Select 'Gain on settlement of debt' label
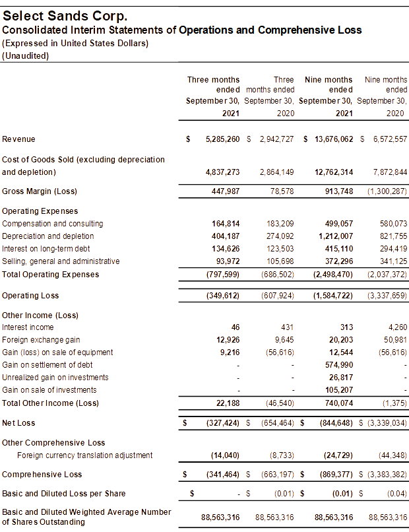The image size is (409, 532). (47, 365)
